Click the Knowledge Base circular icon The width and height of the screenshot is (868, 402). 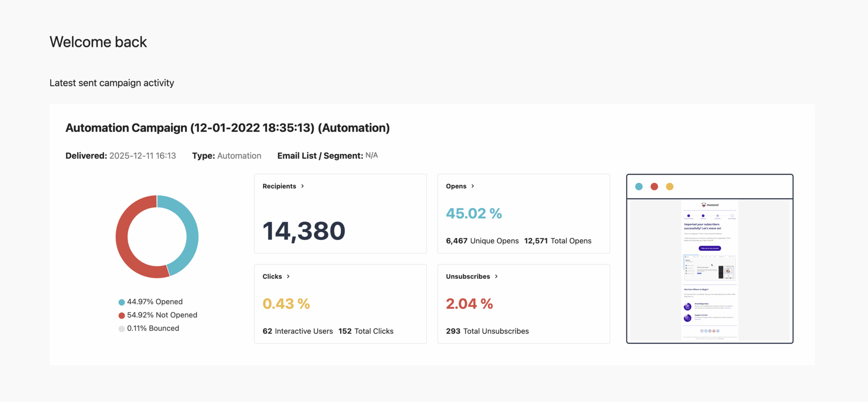click(687, 306)
